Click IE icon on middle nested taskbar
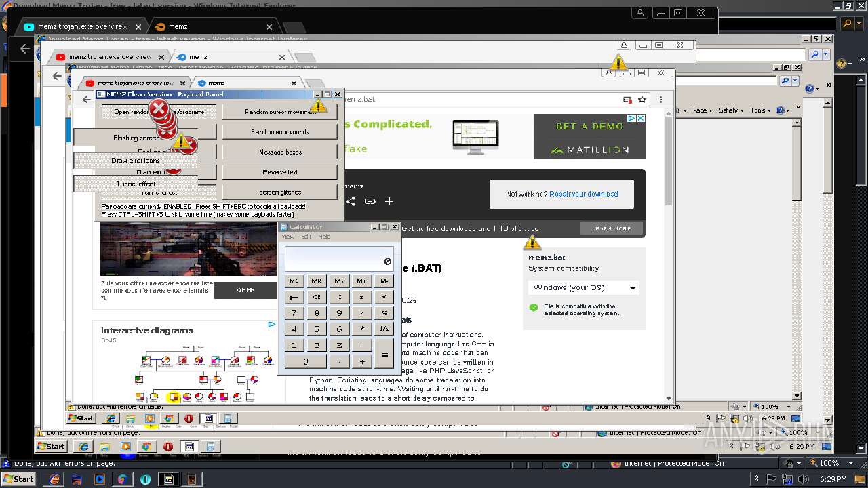 pyautogui.click(x=83, y=447)
